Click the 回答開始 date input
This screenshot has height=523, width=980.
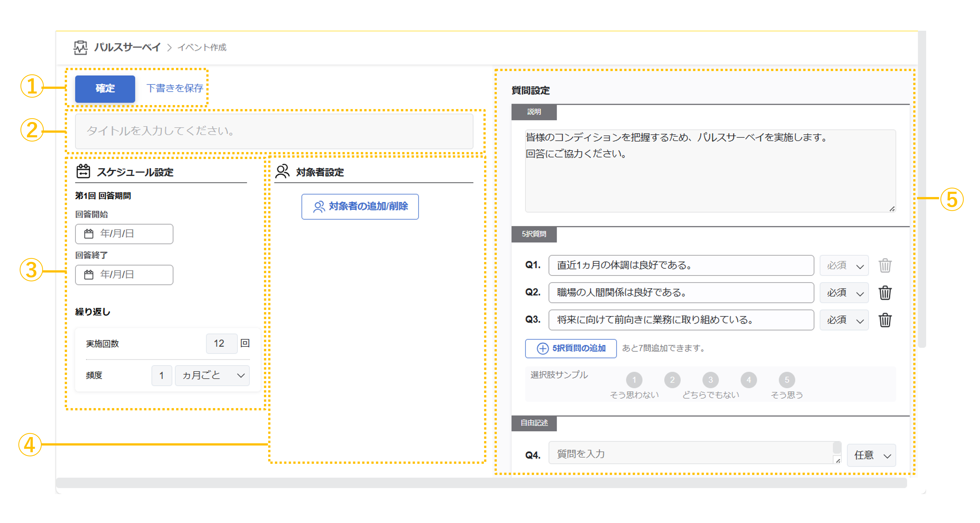[x=124, y=234]
